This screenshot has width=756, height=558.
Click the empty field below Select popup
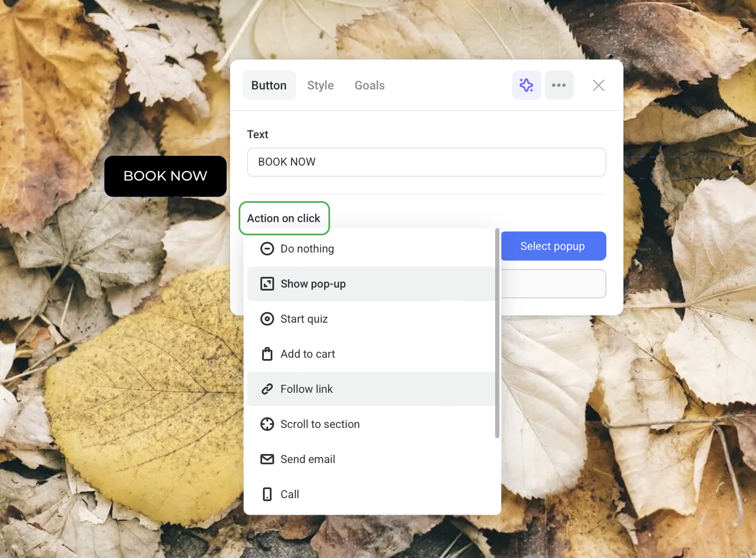tap(553, 284)
